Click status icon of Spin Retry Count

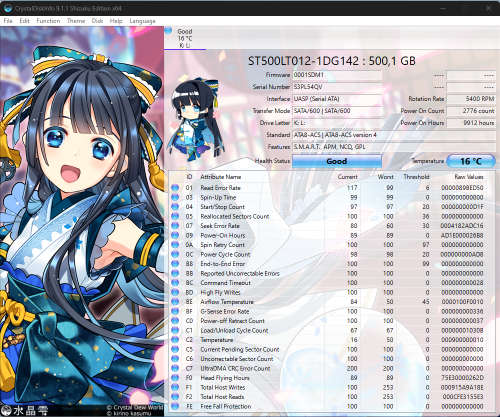point(175,245)
